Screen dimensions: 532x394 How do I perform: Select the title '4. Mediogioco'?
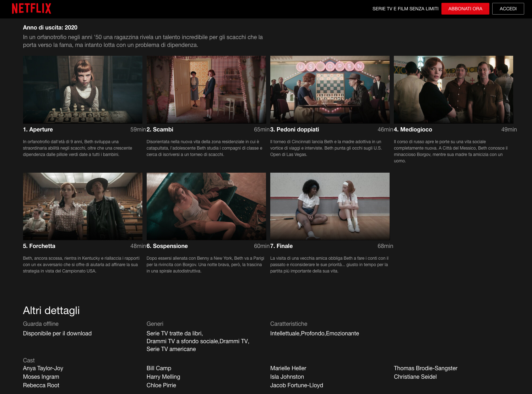413,130
